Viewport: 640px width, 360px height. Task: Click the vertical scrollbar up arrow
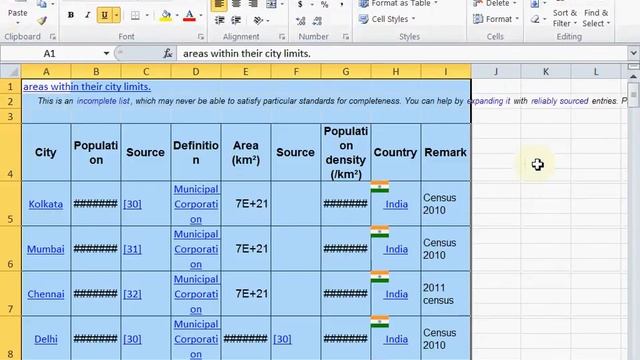tap(633, 76)
